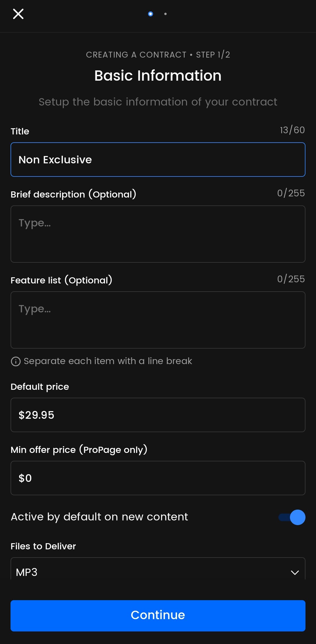Click the Active by default label text
Screen dimensions: 316x644
(x=99, y=517)
